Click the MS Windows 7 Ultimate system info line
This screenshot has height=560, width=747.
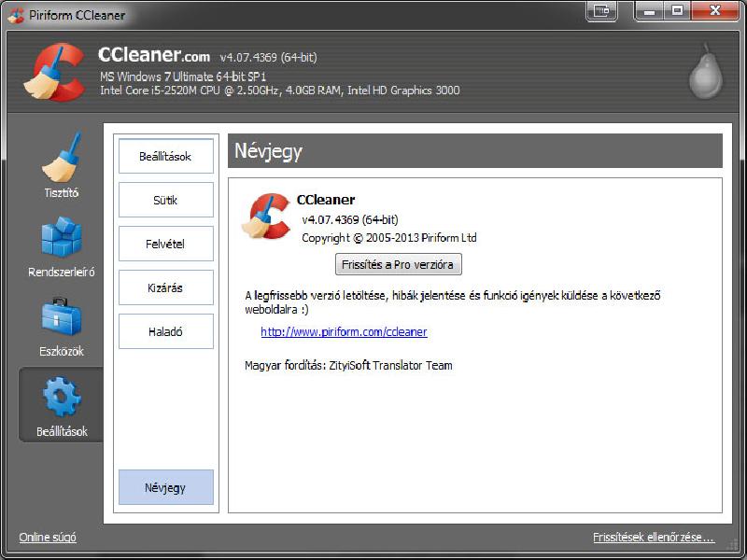tap(183, 77)
